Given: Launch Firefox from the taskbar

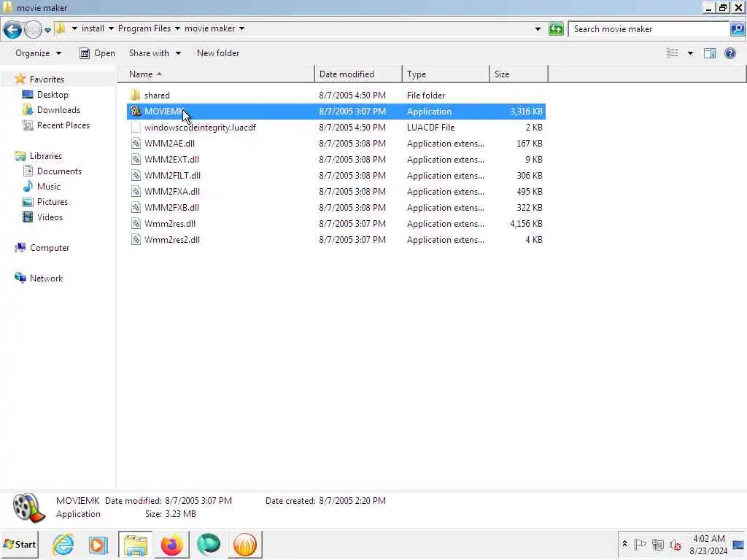Looking at the screenshot, I should [x=171, y=545].
